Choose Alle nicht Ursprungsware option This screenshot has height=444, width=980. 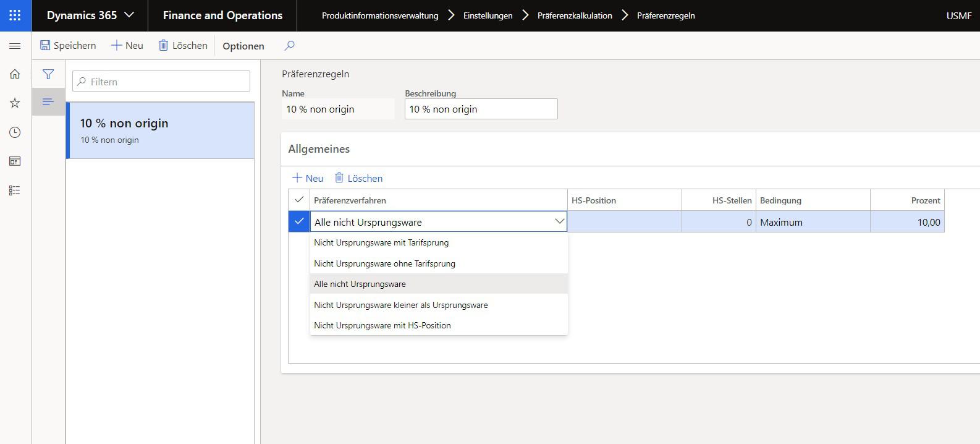pyautogui.click(x=439, y=284)
